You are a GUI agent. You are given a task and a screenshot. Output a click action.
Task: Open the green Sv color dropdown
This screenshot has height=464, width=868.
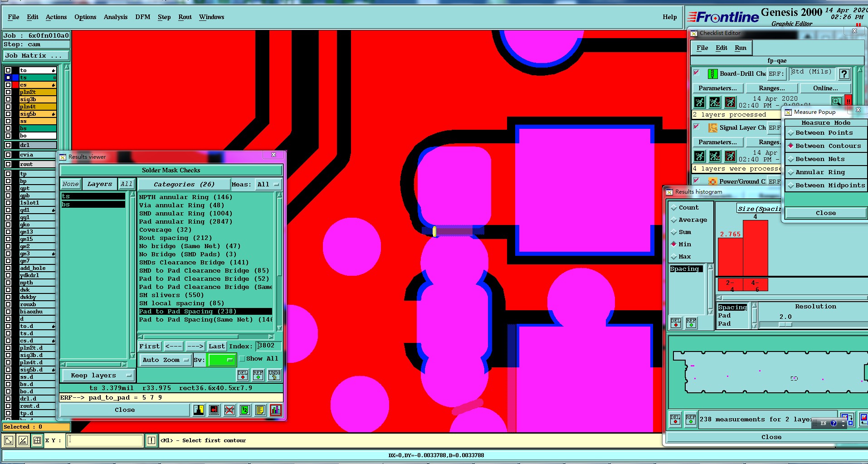[x=222, y=360]
